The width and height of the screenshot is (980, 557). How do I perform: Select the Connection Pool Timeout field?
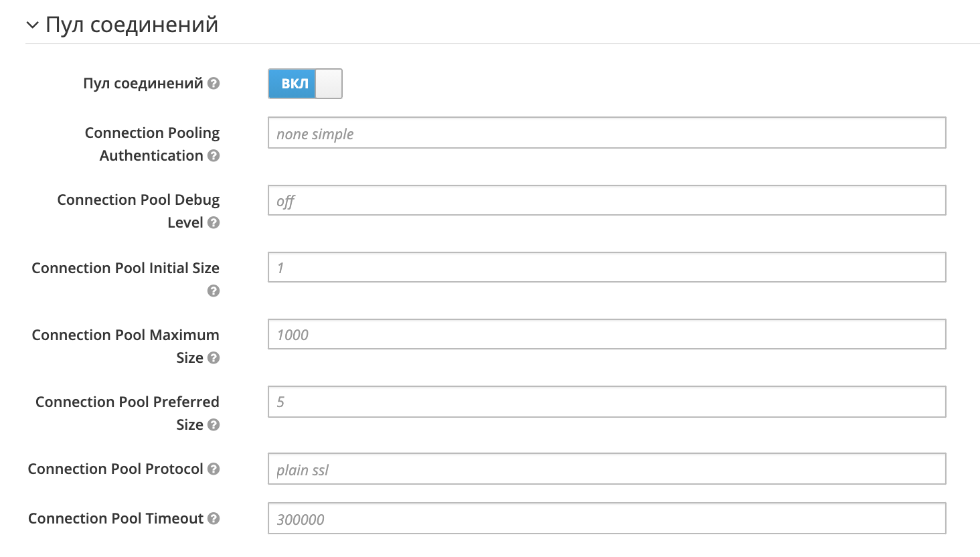coord(606,519)
